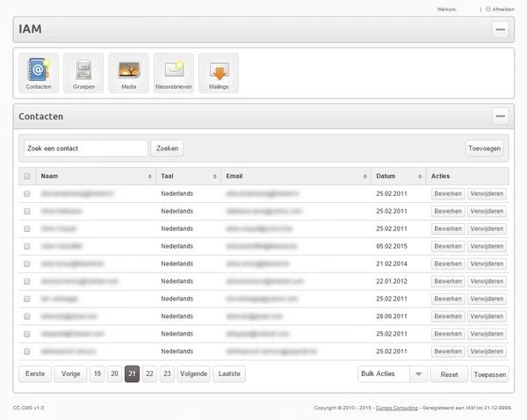The image size is (527, 420).
Task: Click Verwijderen for the 05.02.2015 contact
Action: point(487,247)
